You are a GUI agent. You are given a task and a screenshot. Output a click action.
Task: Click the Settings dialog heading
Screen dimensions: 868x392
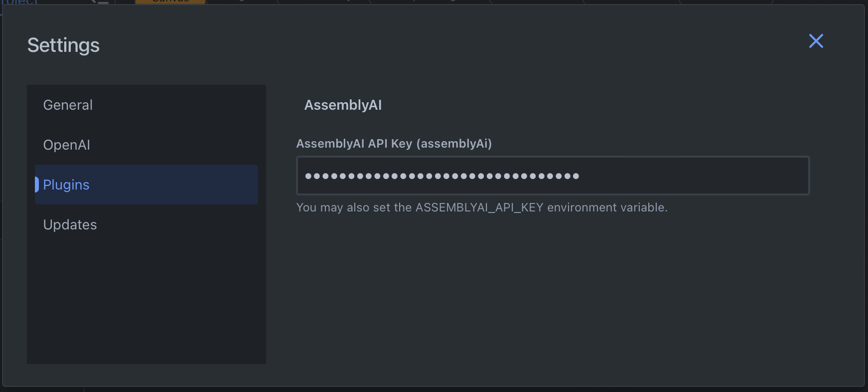click(63, 45)
